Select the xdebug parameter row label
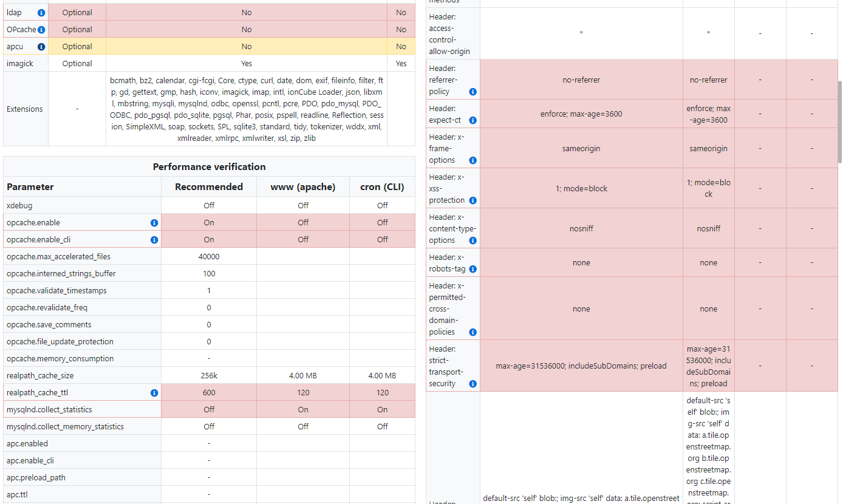Image resolution: width=843 pixels, height=504 pixels. click(x=19, y=206)
